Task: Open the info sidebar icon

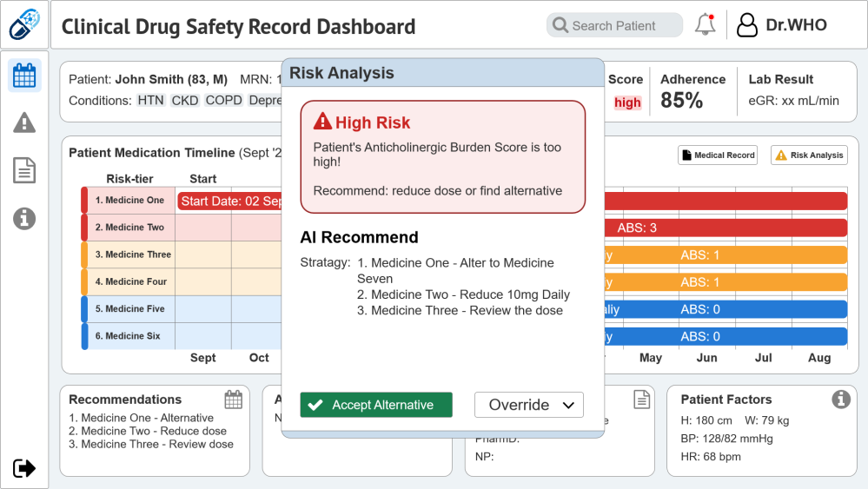Action: click(24, 219)
